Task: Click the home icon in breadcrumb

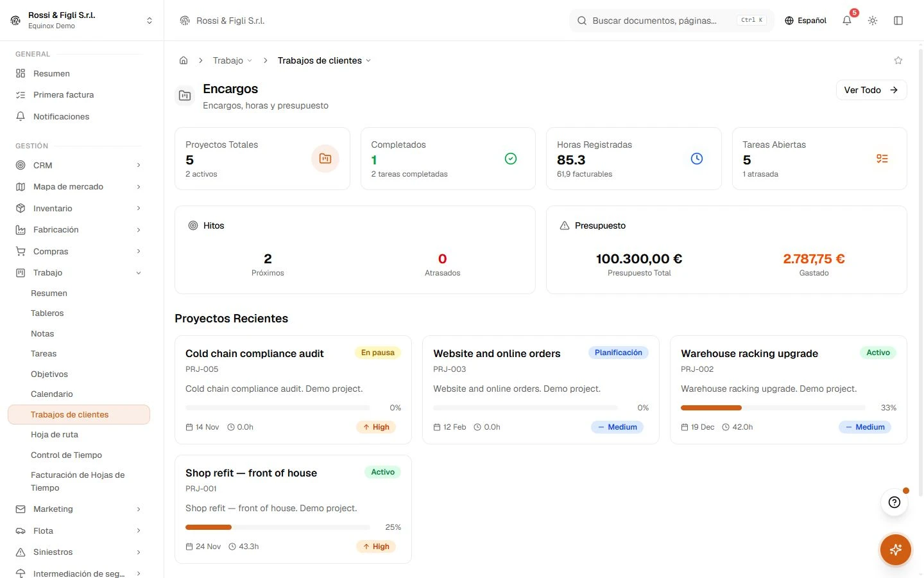Action: coord(184,60)
